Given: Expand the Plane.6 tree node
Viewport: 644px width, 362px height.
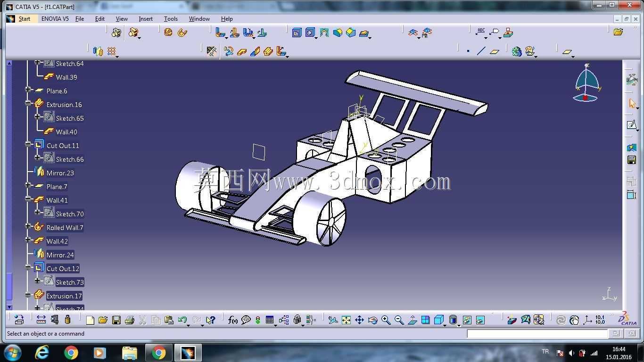Looking at the screenshot, I should click(x=28, y=89).
